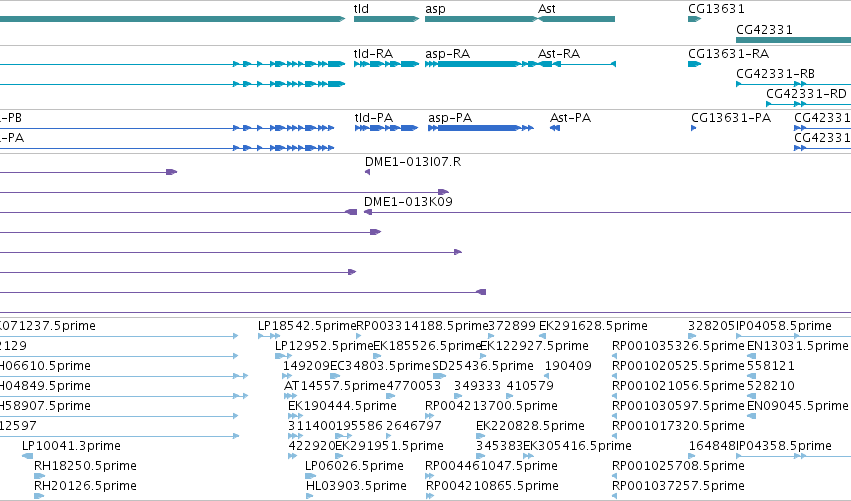Click the LP06026.5prime EST label
The image size is (851, 501).
(354, 465)
